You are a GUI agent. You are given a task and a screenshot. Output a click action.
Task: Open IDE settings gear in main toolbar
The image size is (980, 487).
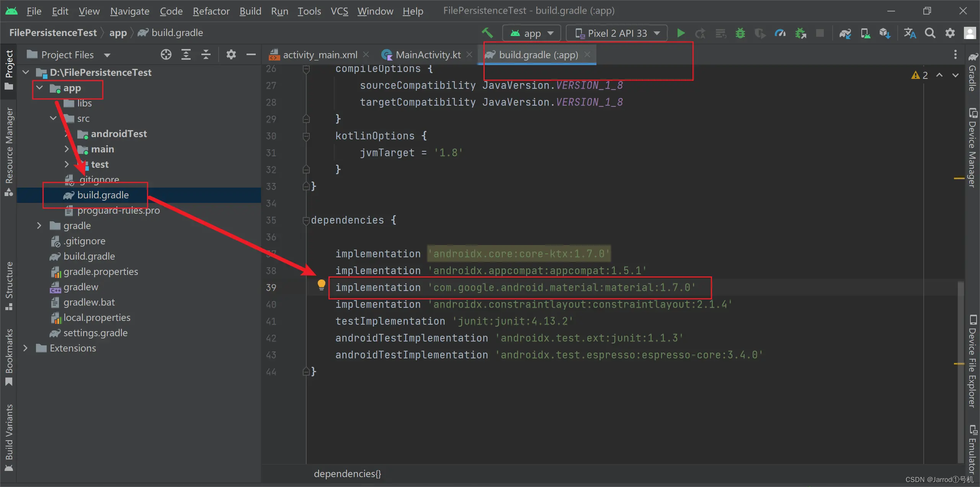click(x=950, y=33)
